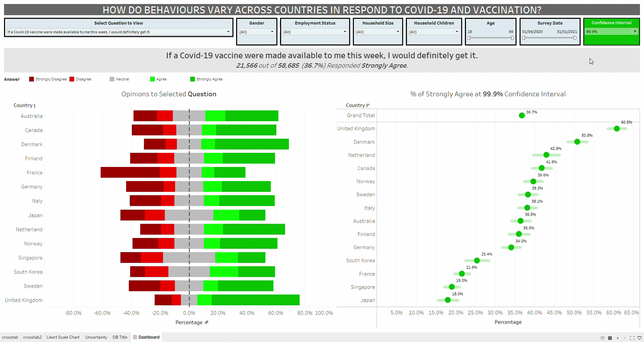Click the show tabs square icon
644x342 pixels.
610,338
